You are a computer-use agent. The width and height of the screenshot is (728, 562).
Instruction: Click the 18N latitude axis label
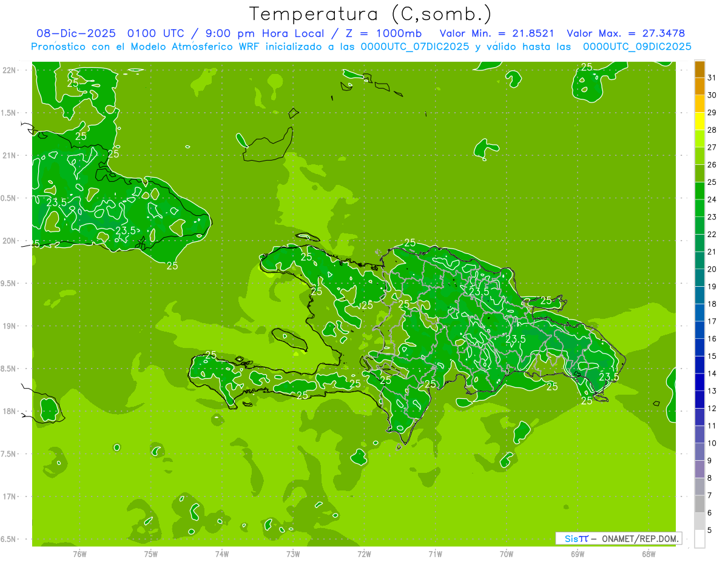click(10, 411)
